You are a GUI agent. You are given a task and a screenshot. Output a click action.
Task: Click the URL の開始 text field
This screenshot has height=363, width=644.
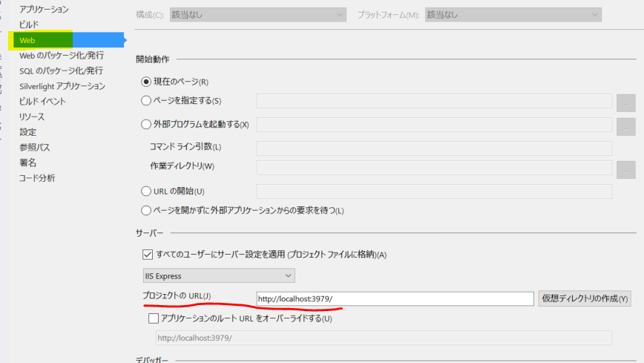point(434,192)
